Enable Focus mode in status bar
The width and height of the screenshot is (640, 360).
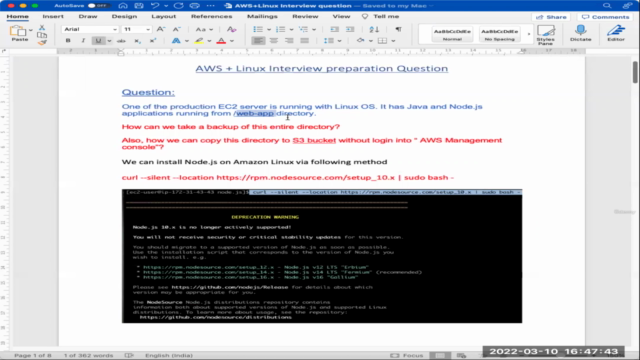point(407,356)
